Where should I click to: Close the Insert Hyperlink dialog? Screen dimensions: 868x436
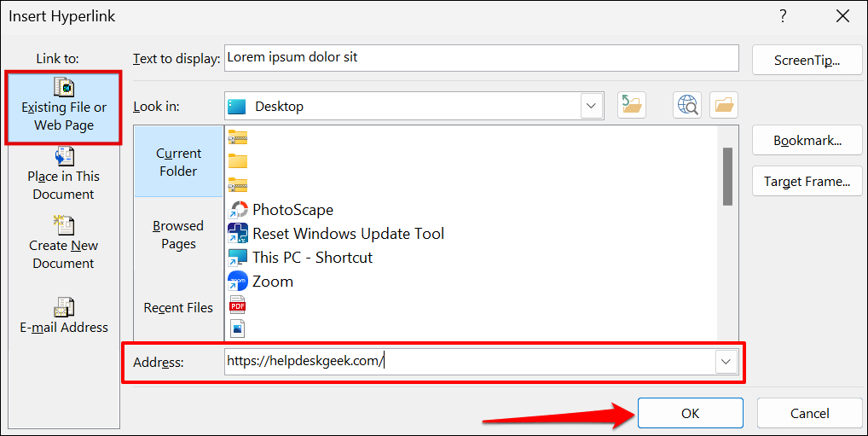(x=843, y=16)
